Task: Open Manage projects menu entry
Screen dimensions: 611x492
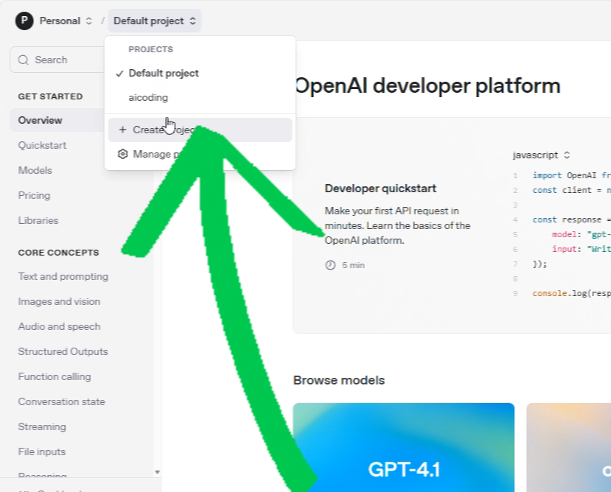Action: pyautogui.click(x=200, y=154)
